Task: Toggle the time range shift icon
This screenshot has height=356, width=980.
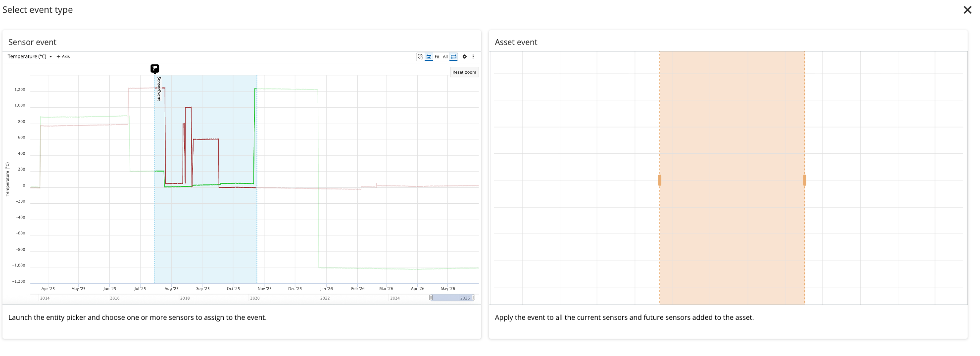Action: pos(429,57)
